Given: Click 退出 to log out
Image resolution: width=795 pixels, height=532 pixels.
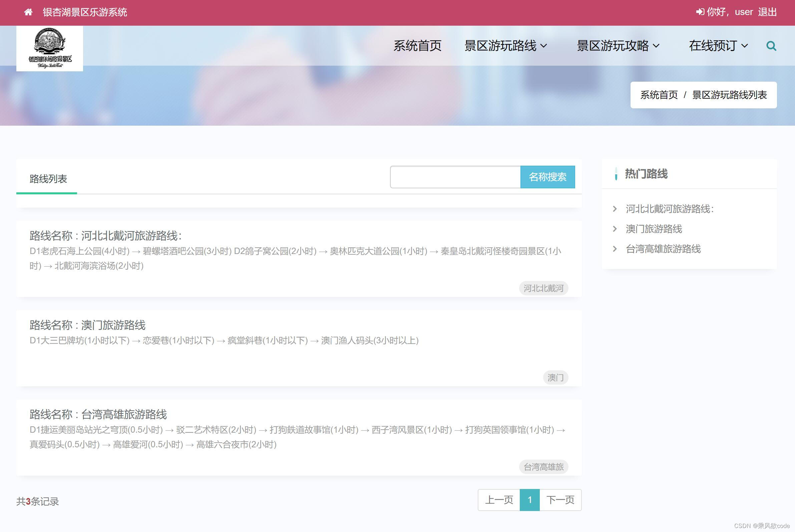Looking at the screenshot, I should 767,12.
